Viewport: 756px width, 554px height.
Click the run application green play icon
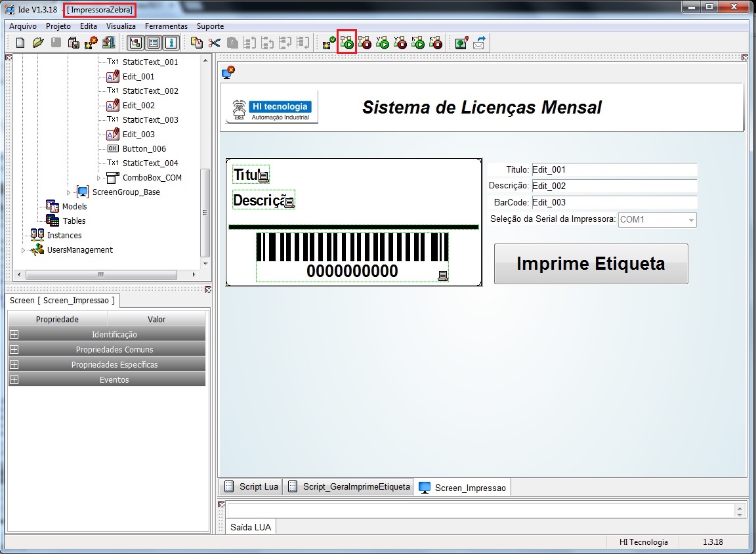coord(347,43)
